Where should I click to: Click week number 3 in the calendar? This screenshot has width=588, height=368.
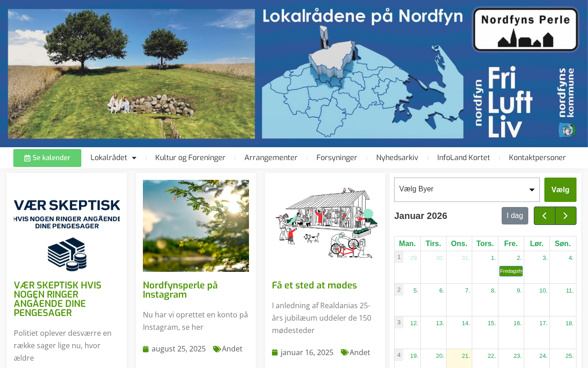[x=399, y=322]
